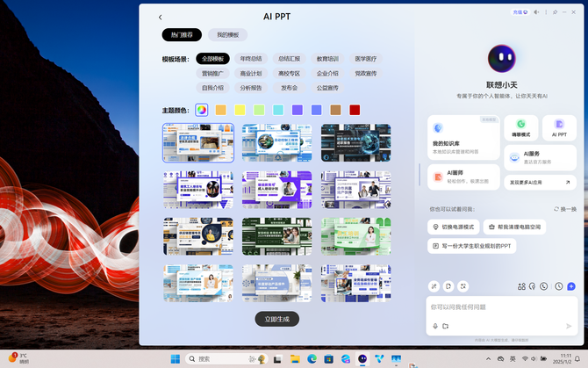588x368 pixels.
Task: Pin the window with pin icon
Action: [556, 12]
